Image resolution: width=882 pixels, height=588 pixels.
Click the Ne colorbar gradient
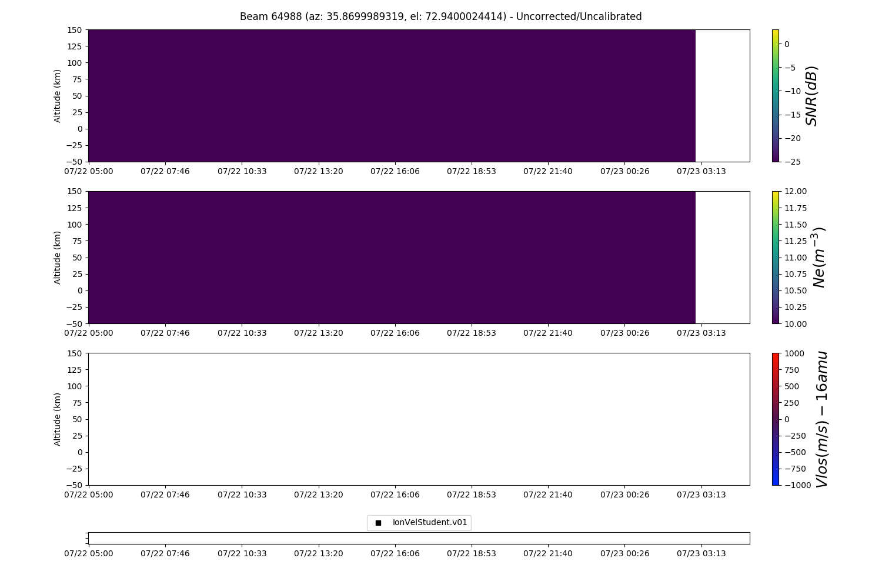click(x=775, y=257)
